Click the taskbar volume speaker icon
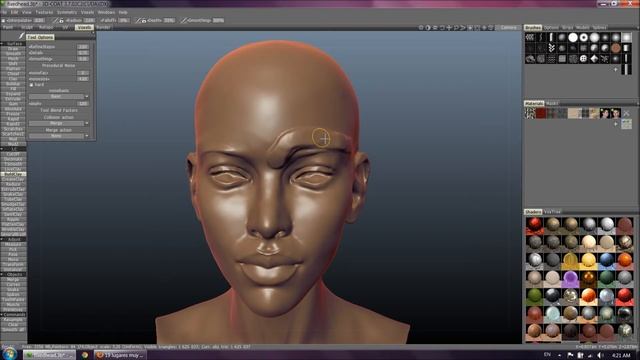The width and height of the screenshot is (640, 360). [600, 355]
